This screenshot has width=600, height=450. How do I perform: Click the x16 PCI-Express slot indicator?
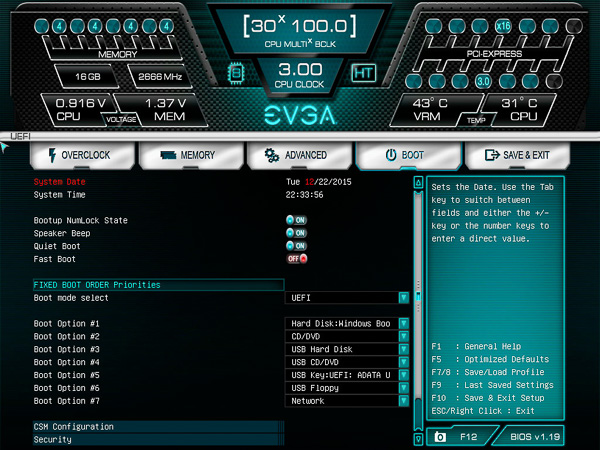point(503,26)
